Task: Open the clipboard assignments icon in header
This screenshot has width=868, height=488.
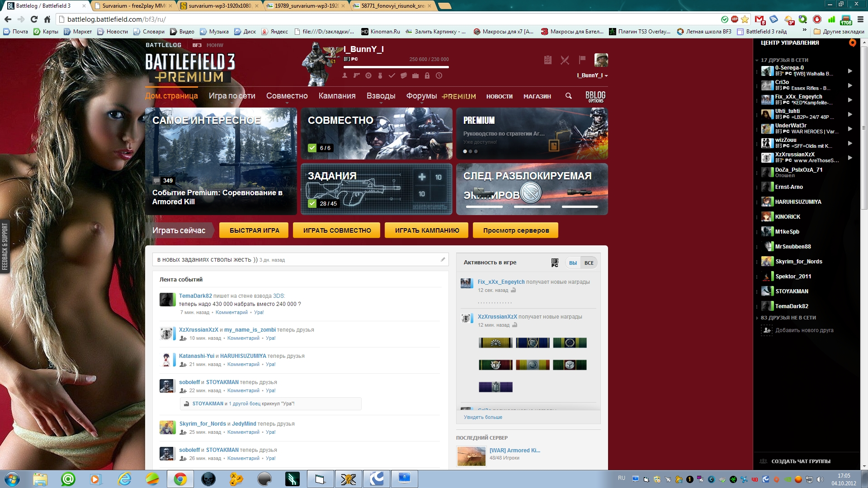Action: coord(547,60)
